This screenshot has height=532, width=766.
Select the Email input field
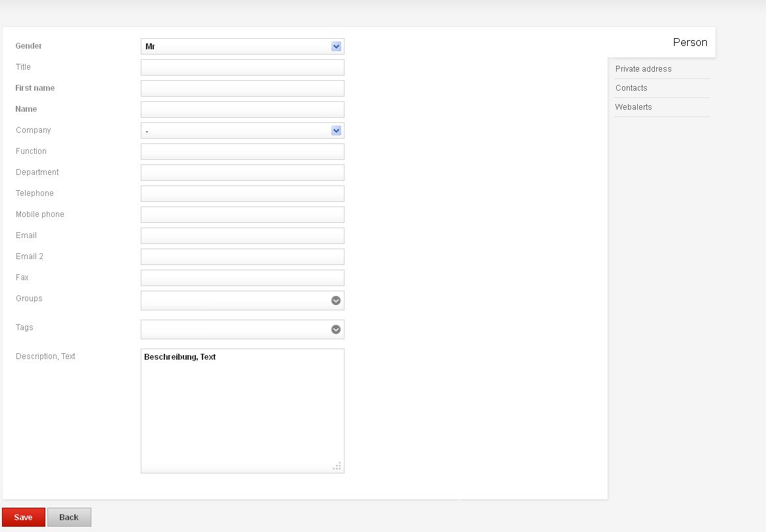pyautogui.click(x=242, y=235)
